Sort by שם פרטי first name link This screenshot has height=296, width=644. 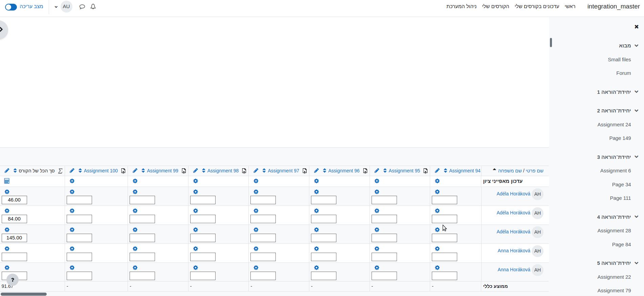coord(535,171)
